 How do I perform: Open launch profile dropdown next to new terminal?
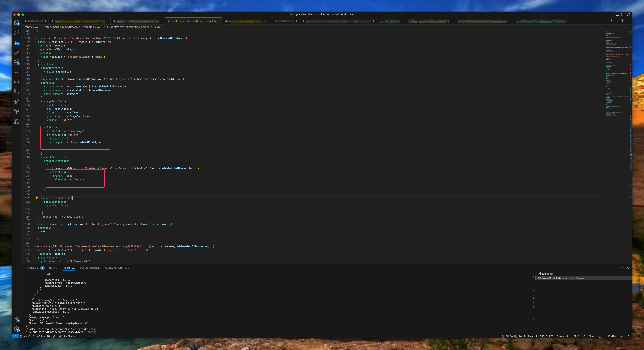pyautogui.click(x=612, y=268)
